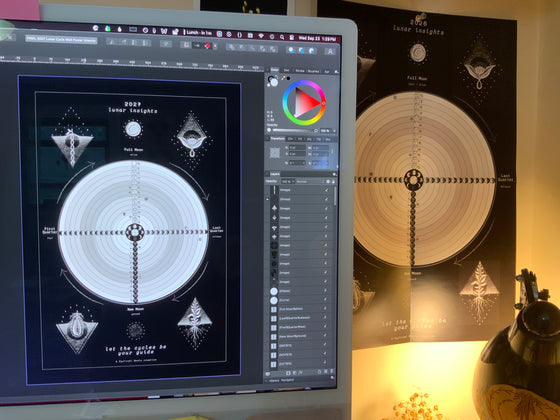Switch to the Navigator tab at panel bottom

pos(288,380)
